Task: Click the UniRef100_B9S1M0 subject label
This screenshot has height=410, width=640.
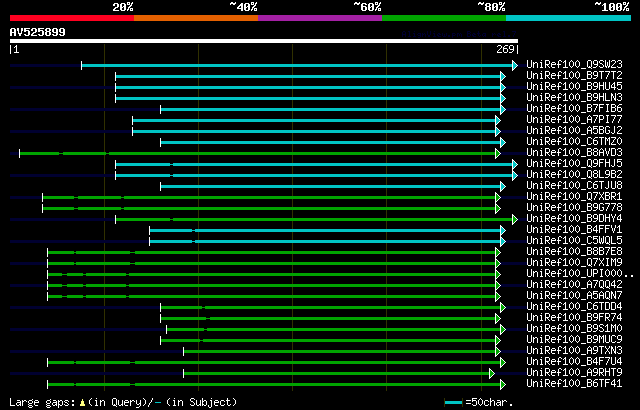Action: point(574,329)
